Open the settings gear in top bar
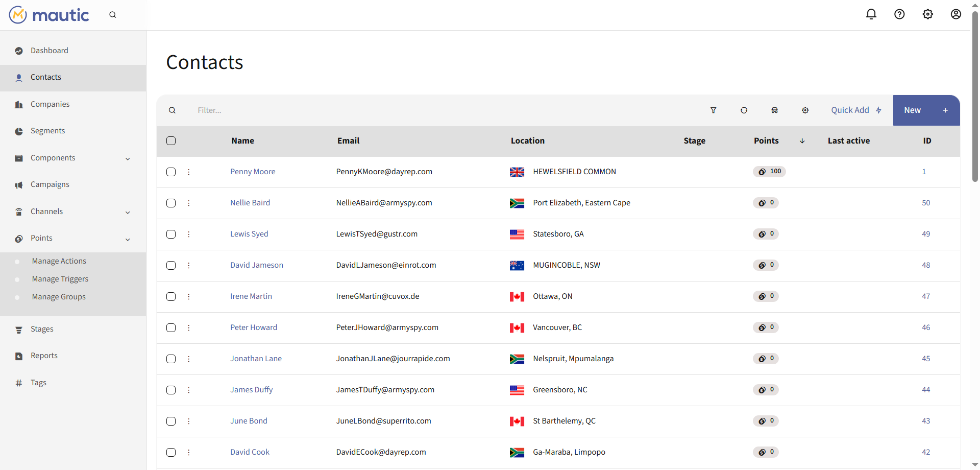The height and width of the screenshot is (470, 980). point(927,14)
